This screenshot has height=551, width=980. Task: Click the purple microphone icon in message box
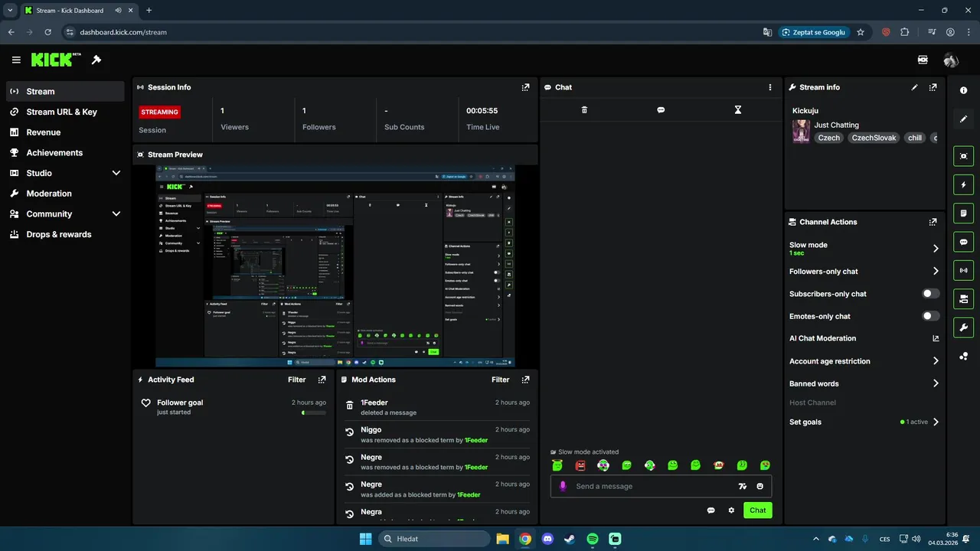(x=563, y=486)
